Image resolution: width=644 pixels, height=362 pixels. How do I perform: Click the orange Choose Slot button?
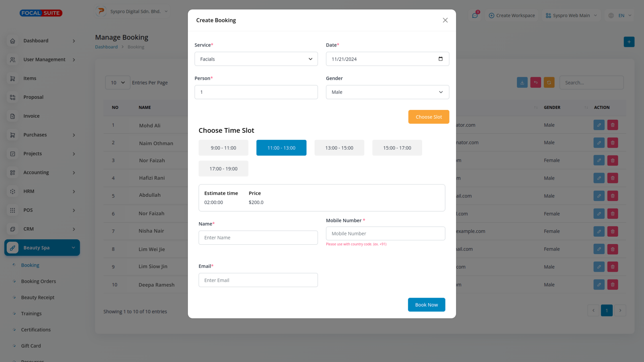point(428,117)
